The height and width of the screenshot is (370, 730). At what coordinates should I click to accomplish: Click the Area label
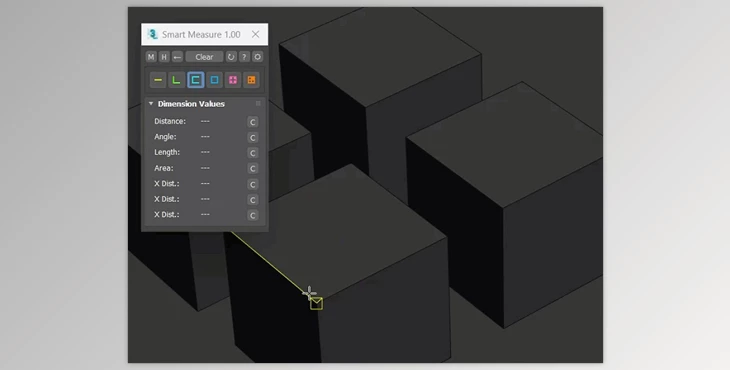coord(164,168)
